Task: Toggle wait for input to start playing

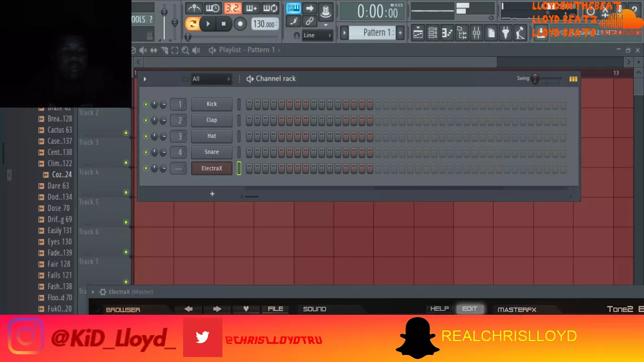Action: click(x=213, y=8)
